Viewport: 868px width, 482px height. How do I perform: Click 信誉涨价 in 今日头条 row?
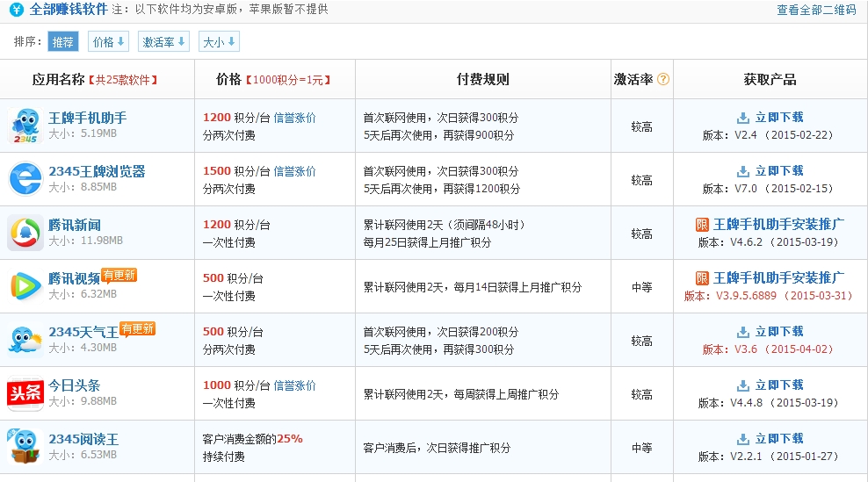point(295,385)
